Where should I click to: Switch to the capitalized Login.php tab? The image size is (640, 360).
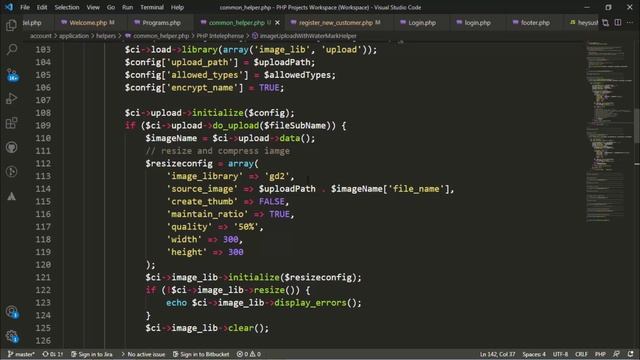[x=422, y=23]
